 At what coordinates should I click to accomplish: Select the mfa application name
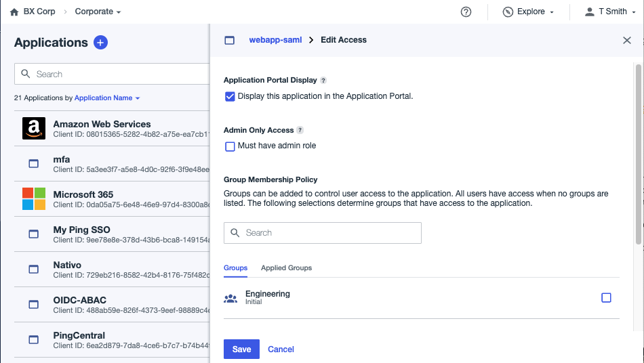click(x=62, y=159)
